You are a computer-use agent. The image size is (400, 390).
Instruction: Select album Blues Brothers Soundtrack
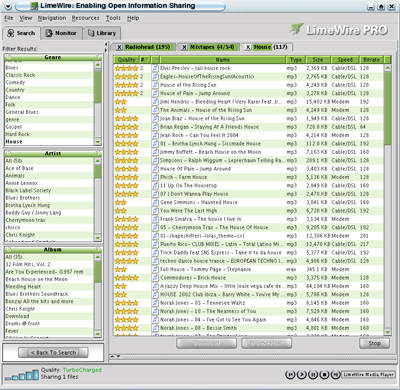[x=49, y=294]
